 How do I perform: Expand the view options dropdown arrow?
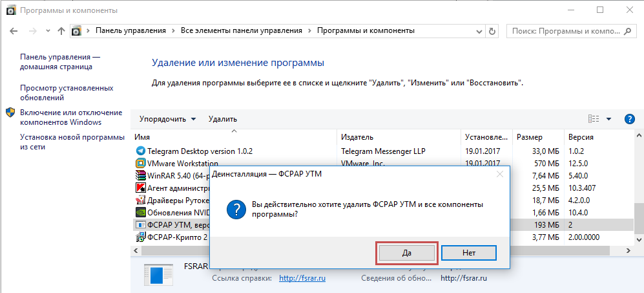pyautogui.click(x=609, y=119)
